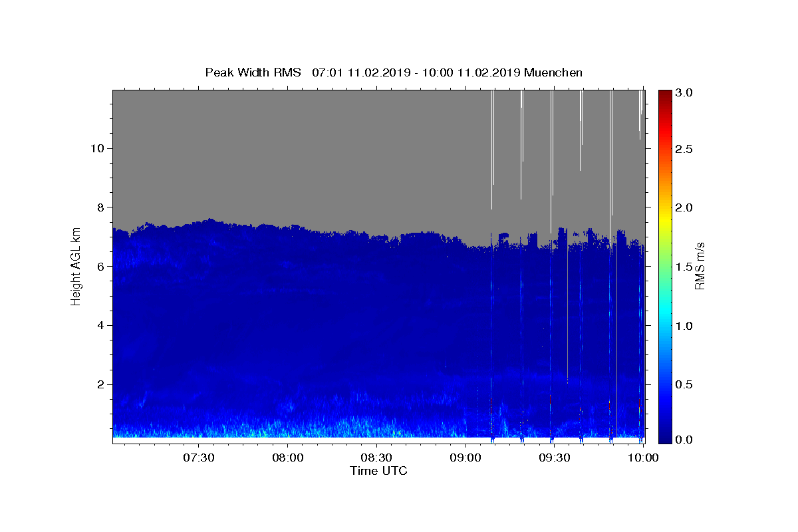Click the '10:00' time axis label

[643, 458]
